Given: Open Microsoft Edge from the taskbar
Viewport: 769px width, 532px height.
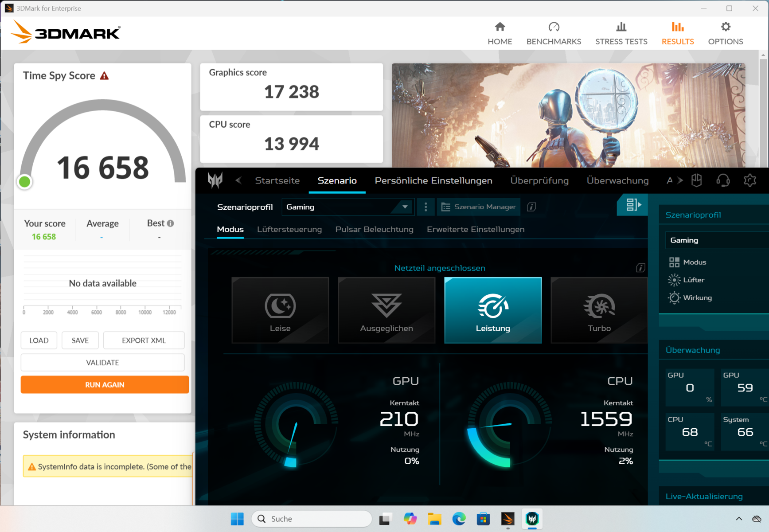Looking at the screenshot, I should (x=459, y=519).
